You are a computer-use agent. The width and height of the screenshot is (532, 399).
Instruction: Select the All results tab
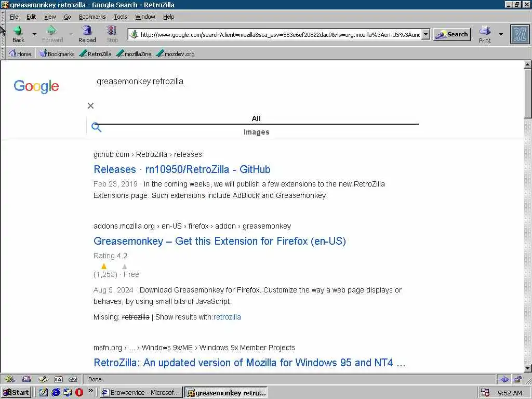[x=256, y=118]
